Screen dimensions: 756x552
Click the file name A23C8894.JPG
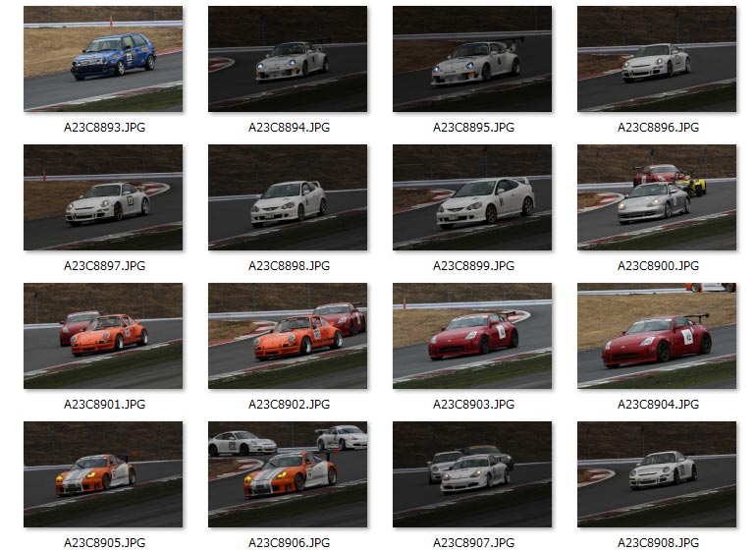point(290,128)
